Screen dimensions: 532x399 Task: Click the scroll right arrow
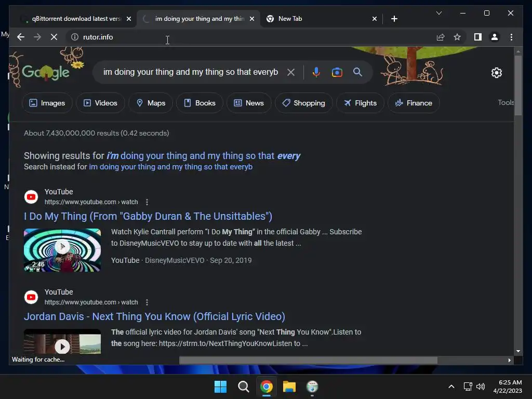509,361
